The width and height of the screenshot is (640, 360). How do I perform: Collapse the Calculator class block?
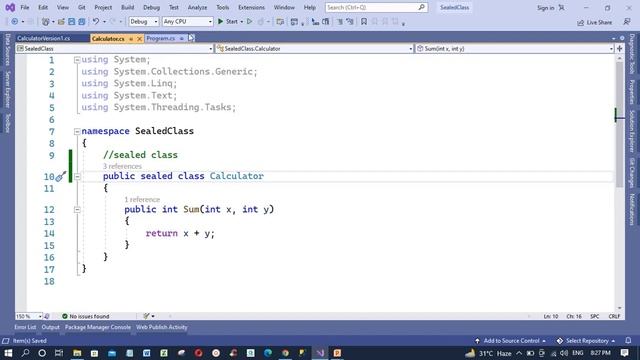77,176
